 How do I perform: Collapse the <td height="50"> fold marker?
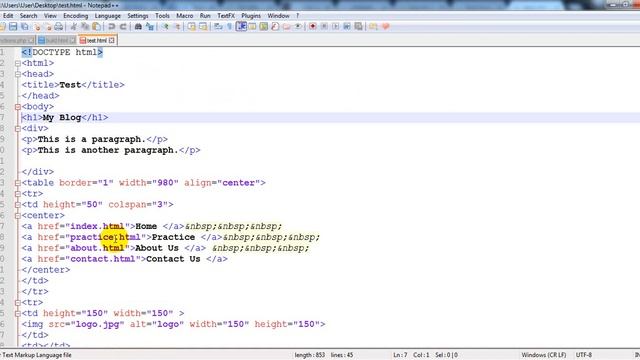[x=18, y=204]
